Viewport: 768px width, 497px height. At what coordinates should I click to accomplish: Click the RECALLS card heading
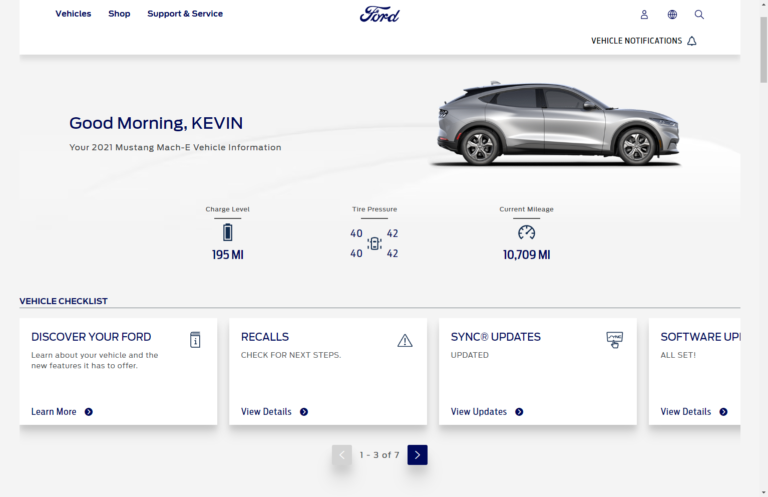[x=264, y=337]
